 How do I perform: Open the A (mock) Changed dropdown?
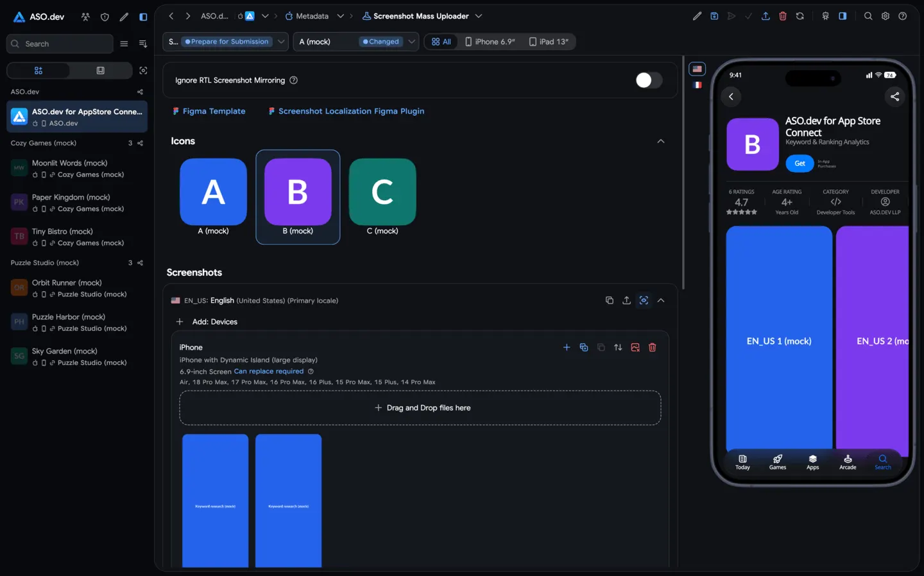coord(356,42)
